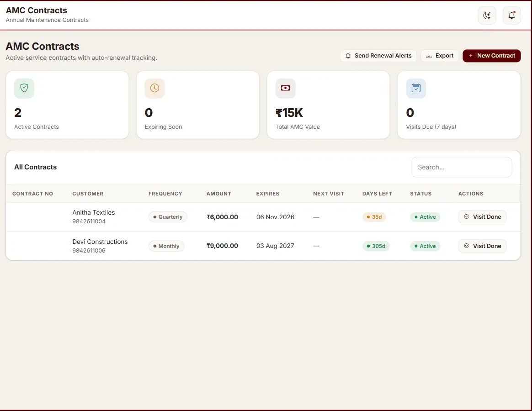Click the ₹15K total value figure
The height and width of the screenshot is (411, 532).
(289, 113)
